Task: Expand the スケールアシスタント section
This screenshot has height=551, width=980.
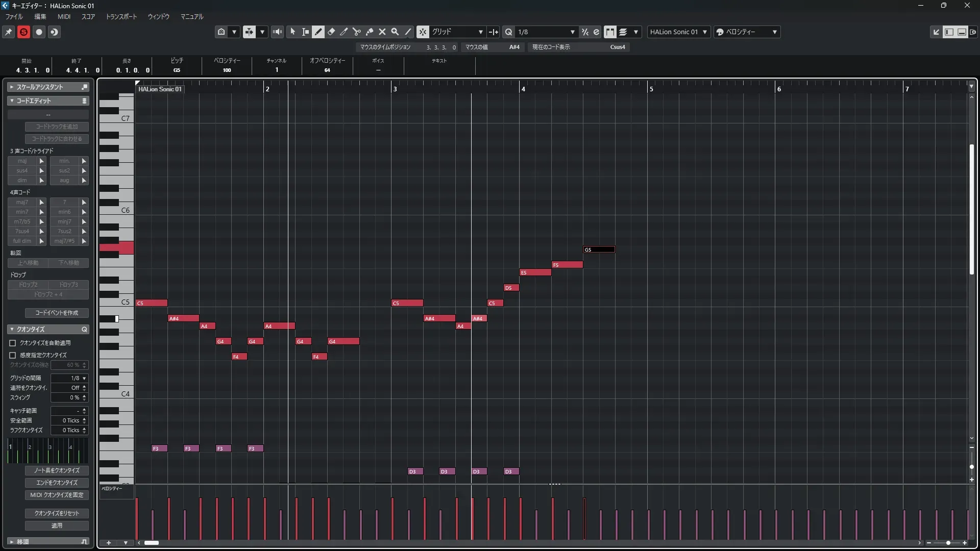Action: click(x=40, y=87)
